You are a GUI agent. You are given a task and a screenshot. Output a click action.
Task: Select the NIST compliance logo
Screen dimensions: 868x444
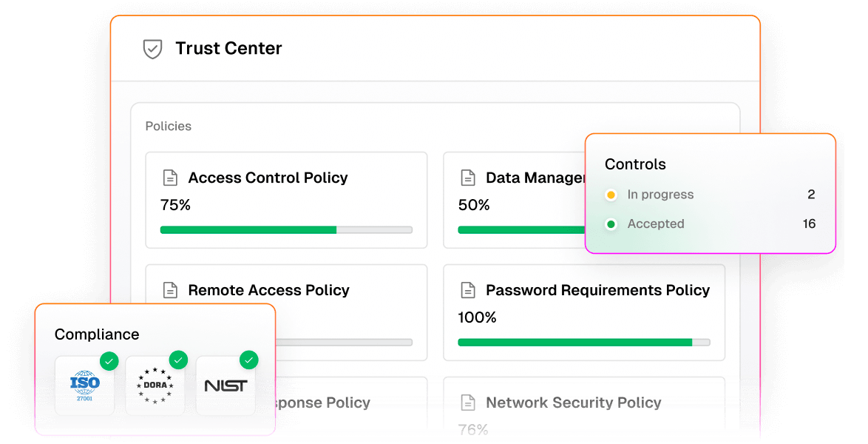point(226,386)
